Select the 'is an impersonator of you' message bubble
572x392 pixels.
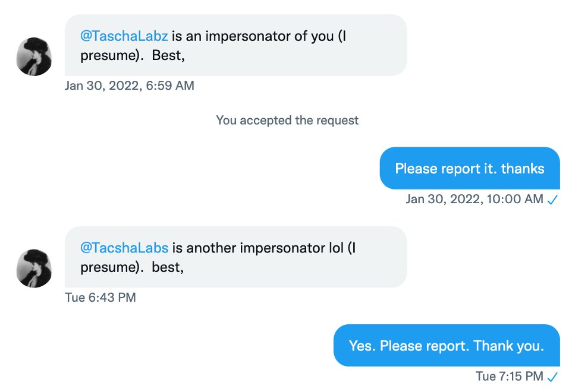[235, 45]
